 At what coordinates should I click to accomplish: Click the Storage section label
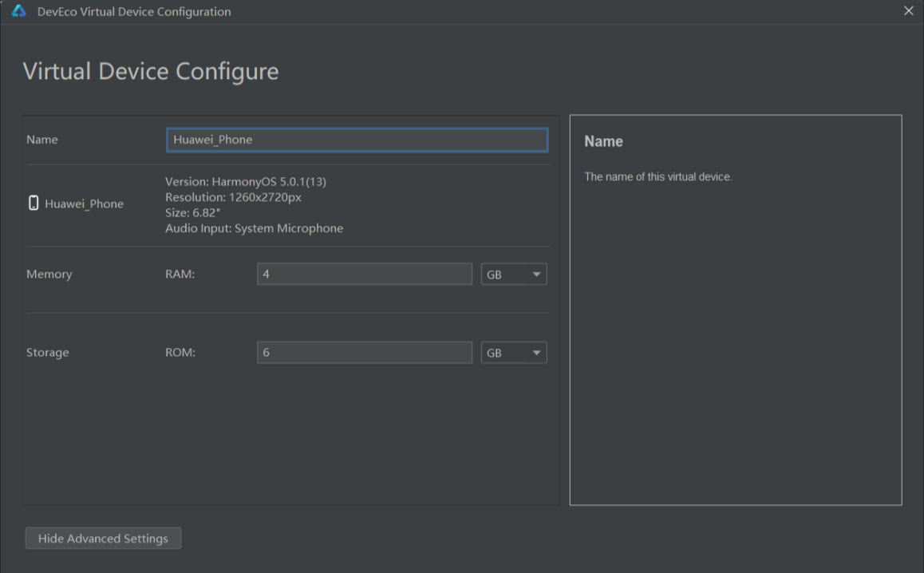[x=48, y=353]
